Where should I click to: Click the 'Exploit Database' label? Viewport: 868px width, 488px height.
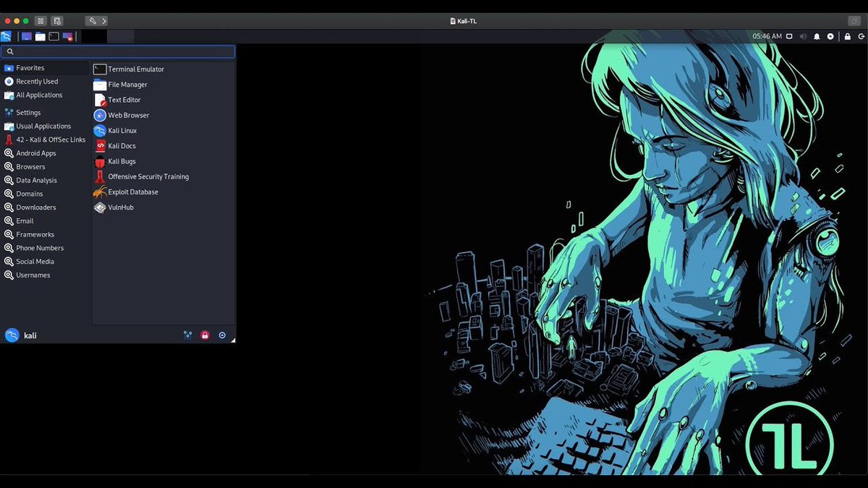coord(133,192)
